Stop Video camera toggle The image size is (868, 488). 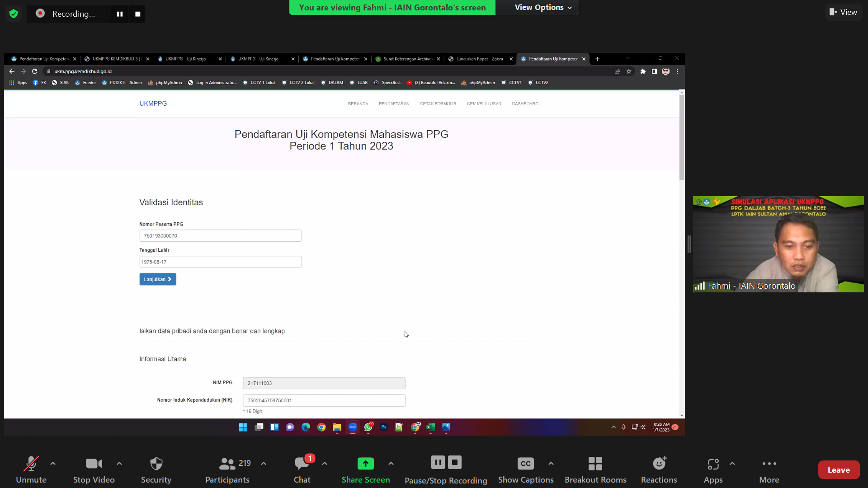(x=94, y=464)
